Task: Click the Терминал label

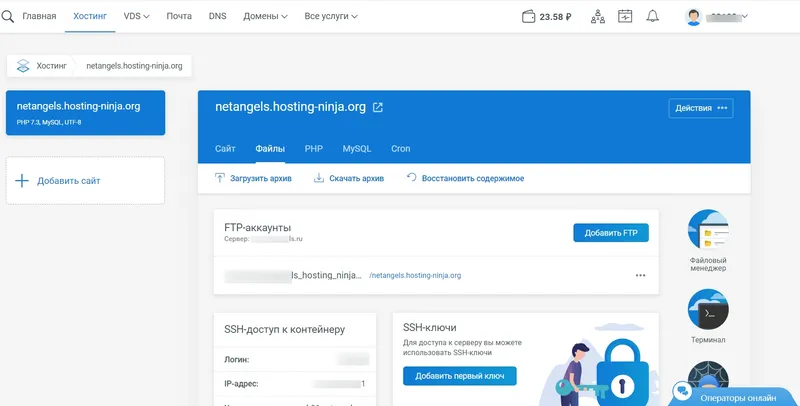Action: [708, 340]
